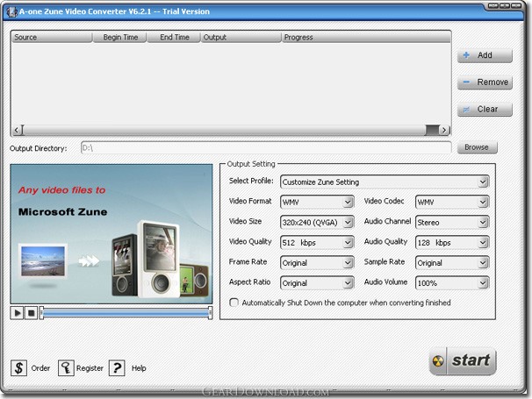Start the conversion with the start button

pos(463,361)
